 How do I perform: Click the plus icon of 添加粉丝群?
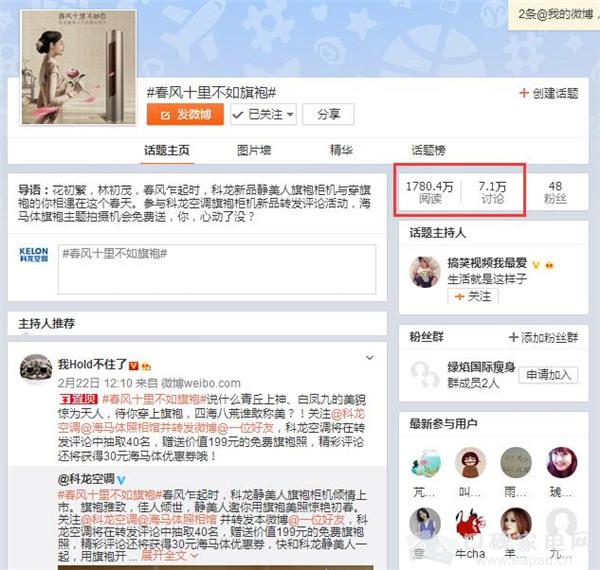coord(513,337)
